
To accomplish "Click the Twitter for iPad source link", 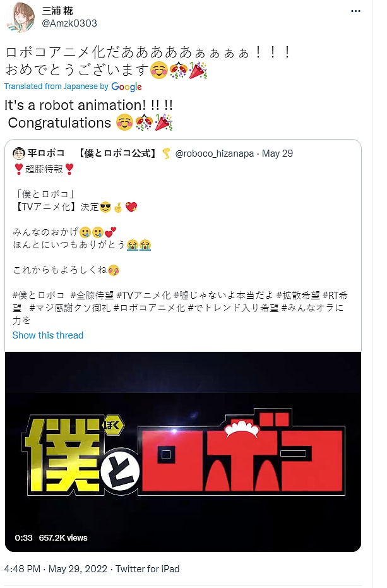I will pyautogui.click(x=147, y=569).
